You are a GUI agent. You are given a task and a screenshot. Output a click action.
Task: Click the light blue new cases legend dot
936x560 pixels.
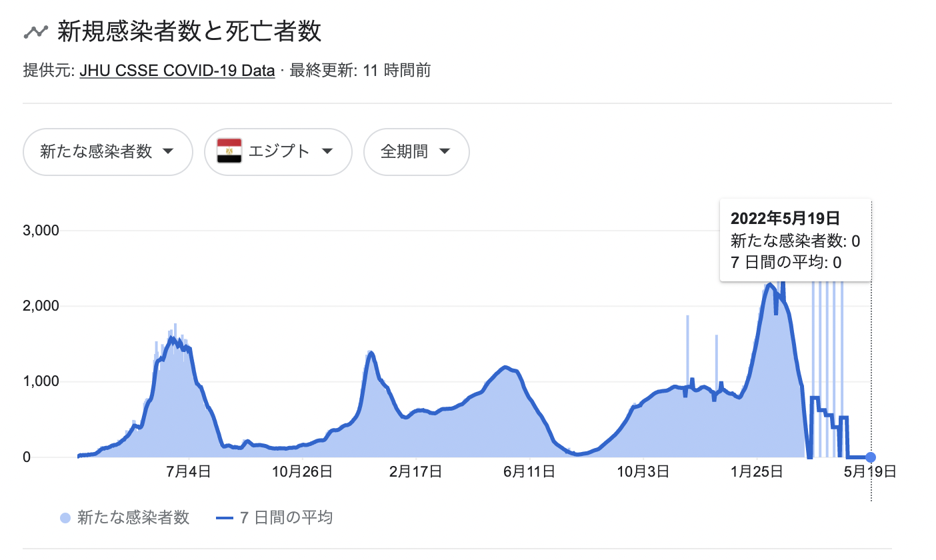[65, 518]
